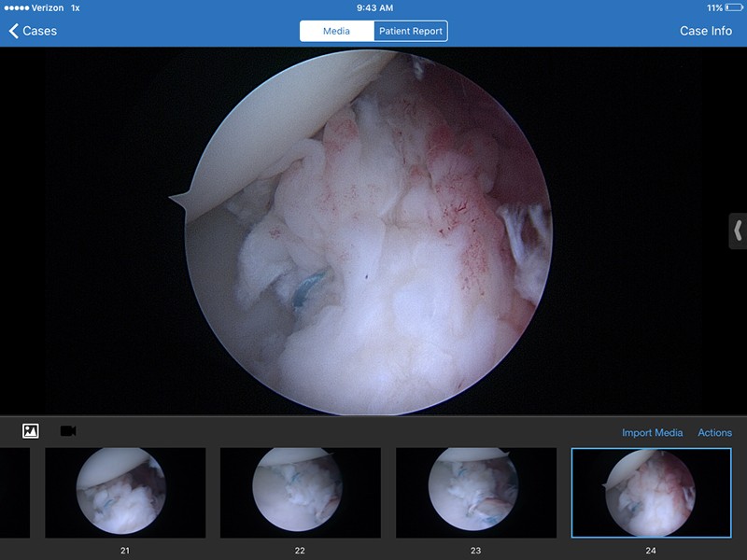747x560 pixels.
Task: Open the Patient Report tab
Action: 411,31
